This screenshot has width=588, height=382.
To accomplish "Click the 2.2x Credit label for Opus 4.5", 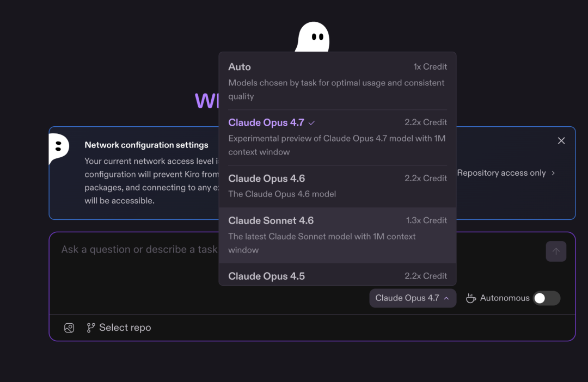I will (426, 276).
